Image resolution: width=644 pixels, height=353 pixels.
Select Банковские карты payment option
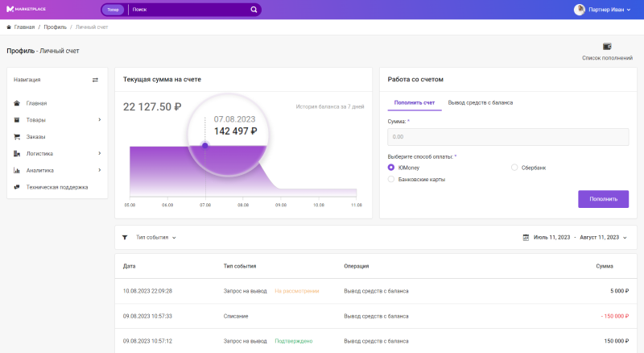391,180
